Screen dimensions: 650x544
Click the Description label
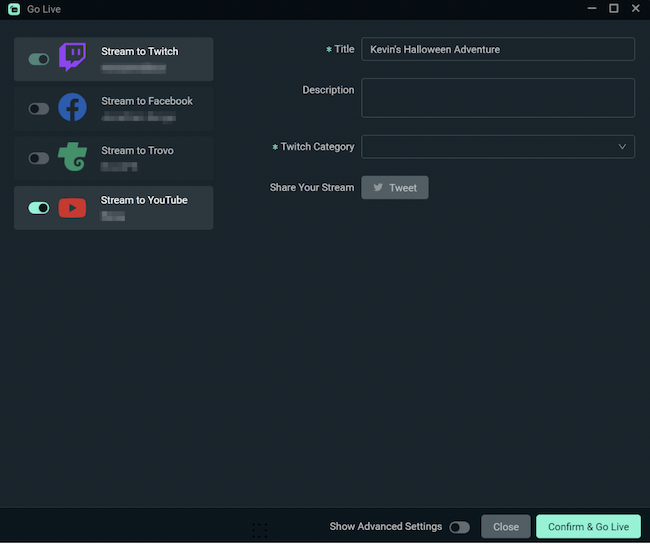328,90
